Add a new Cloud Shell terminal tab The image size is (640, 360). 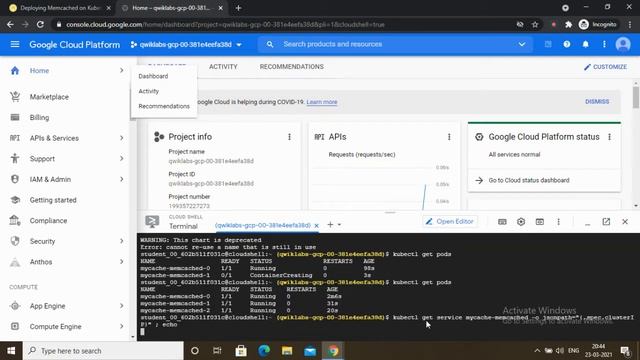coord(330,224)
